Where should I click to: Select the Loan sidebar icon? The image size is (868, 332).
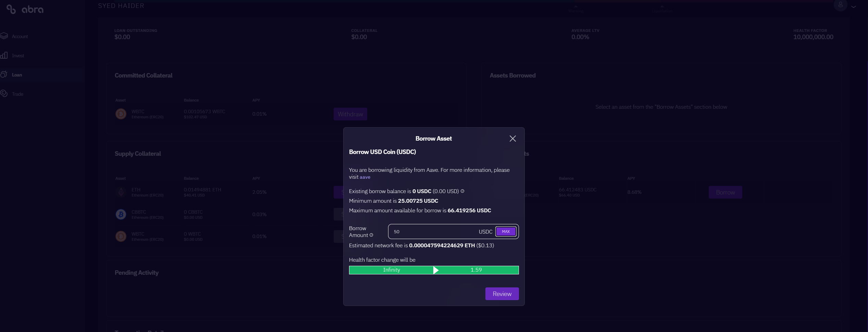pos(4,74)
